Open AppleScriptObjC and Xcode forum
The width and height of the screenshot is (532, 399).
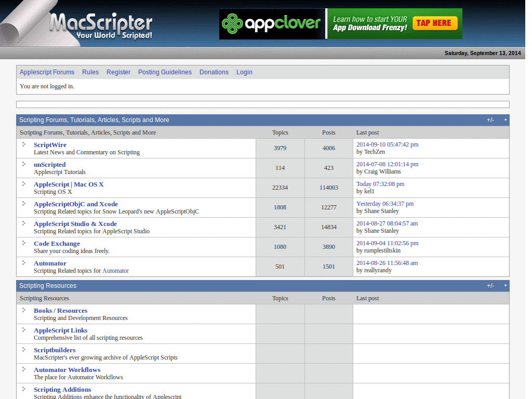76,204
